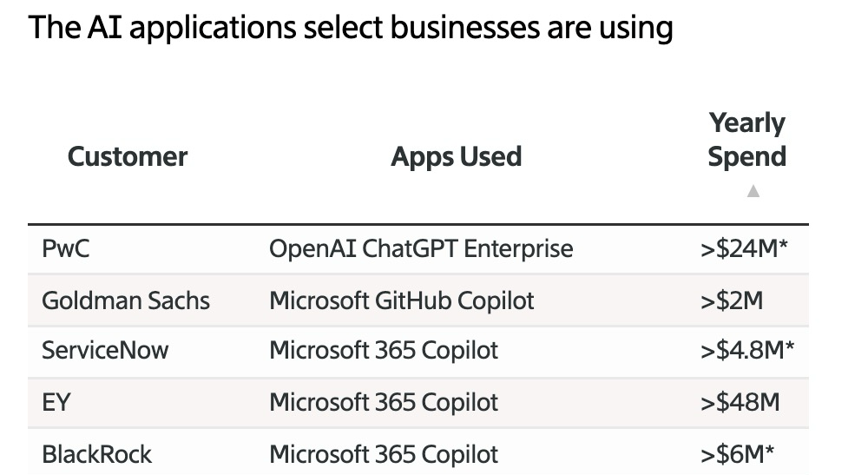The width and height of the screenshot is (868, 475).
Task: Click the sort arrow under Yearly Spend
Action: coord(753,191)
